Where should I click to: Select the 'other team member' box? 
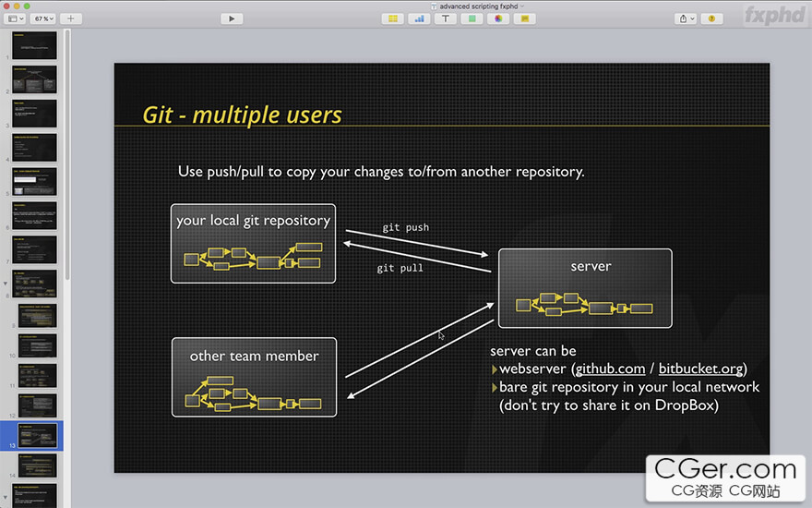[x=255, y=378]
